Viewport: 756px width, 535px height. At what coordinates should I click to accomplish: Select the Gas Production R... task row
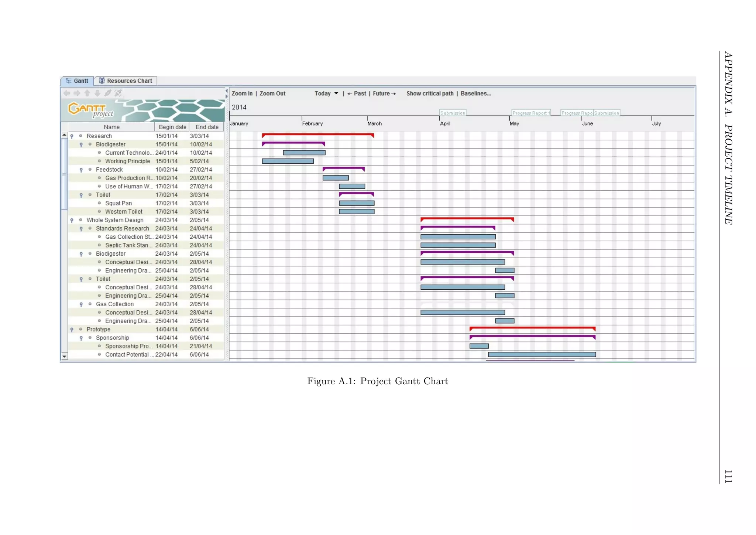(x=146, y=178)
